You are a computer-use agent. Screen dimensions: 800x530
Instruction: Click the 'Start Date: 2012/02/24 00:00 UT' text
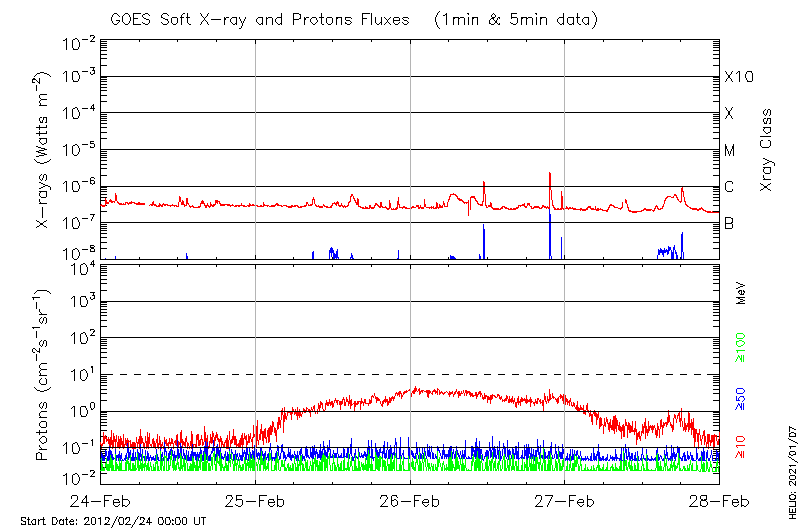point(113,521)
